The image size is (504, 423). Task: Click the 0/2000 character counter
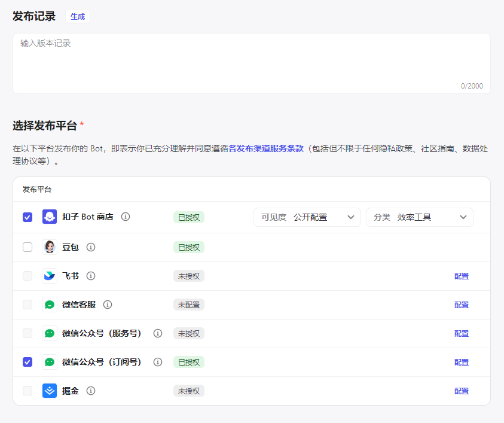(472, 86)
